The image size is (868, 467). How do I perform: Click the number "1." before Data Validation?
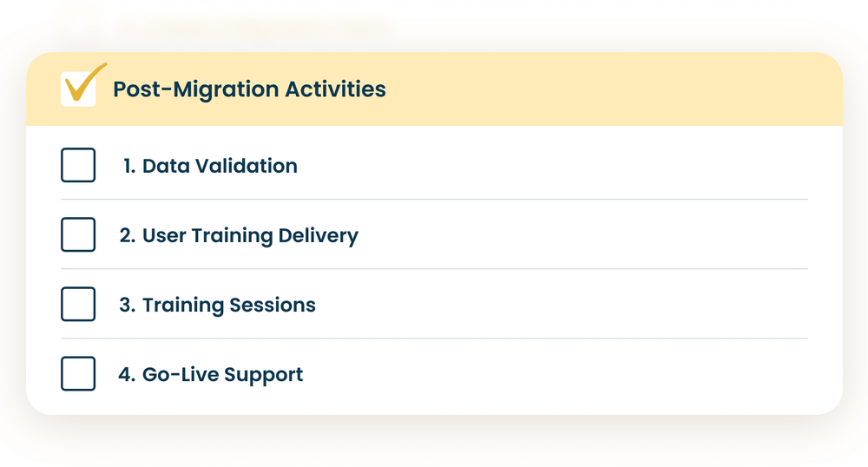(130, 166)
